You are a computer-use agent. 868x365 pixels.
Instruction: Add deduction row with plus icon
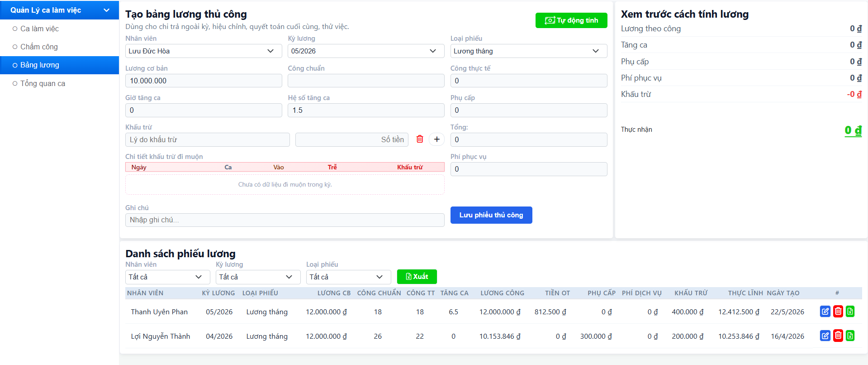[x=437, y=139]
